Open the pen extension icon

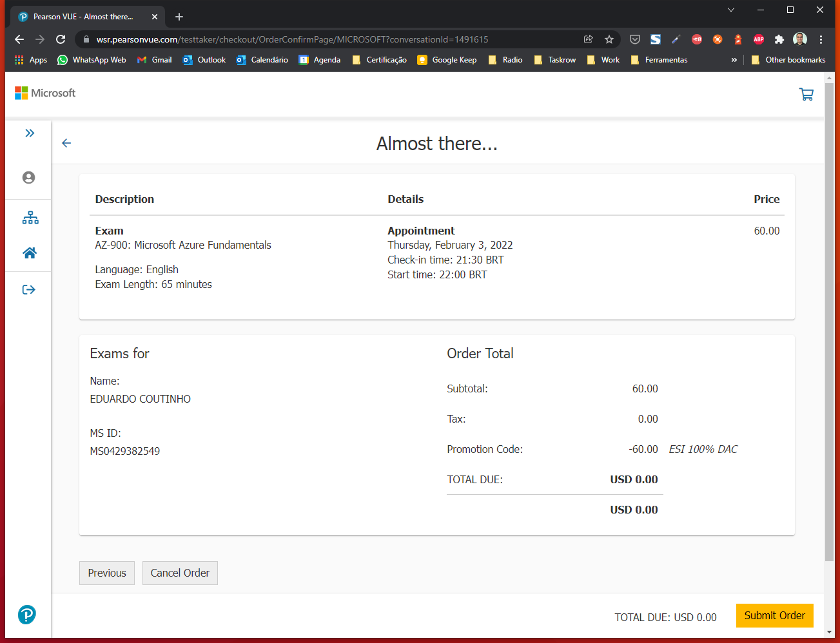click(676, 39)
